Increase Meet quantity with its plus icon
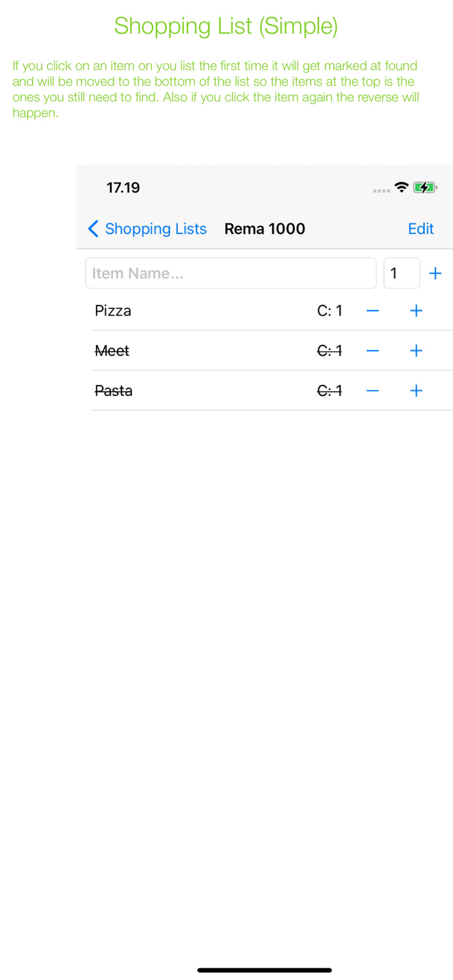 point(416,350)
